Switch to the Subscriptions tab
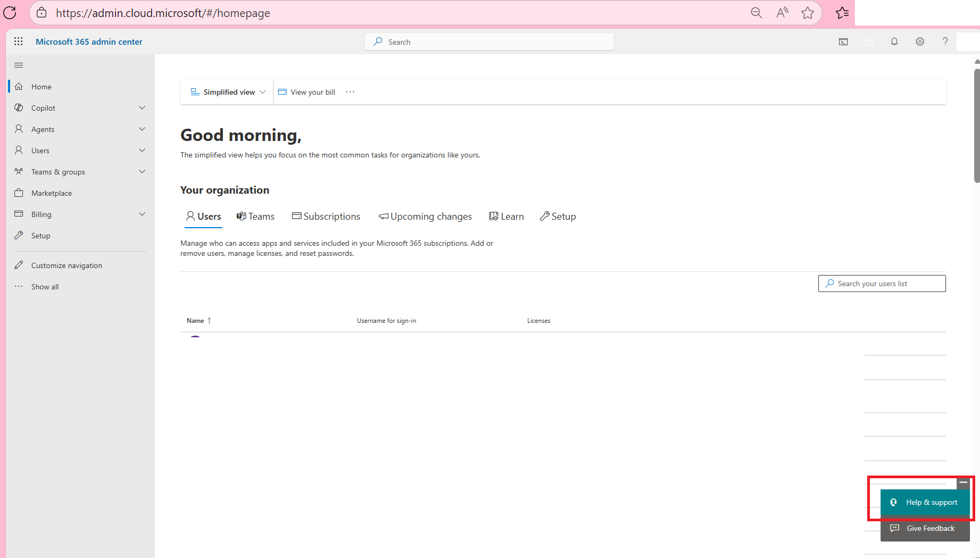Image resolution: width=980 pixels, height=558 pixels. (x=326, y=216)
